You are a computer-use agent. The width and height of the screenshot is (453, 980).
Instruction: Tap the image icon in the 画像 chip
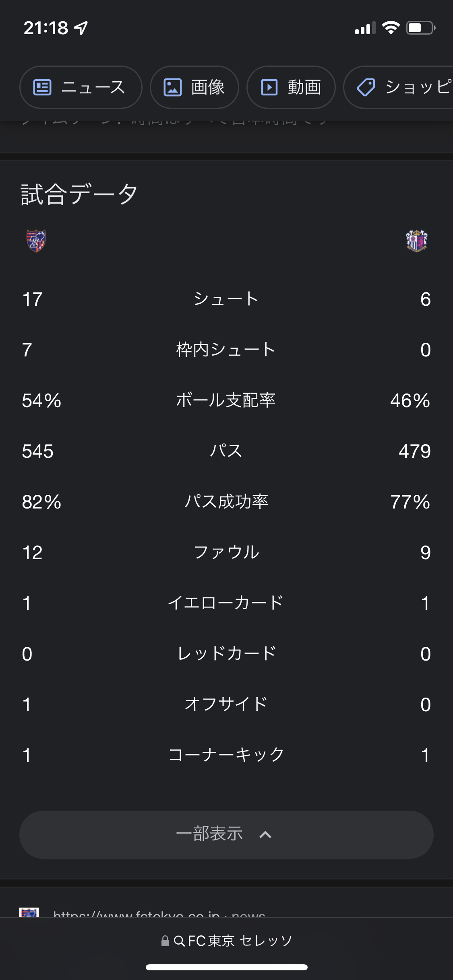pos(173,87)
